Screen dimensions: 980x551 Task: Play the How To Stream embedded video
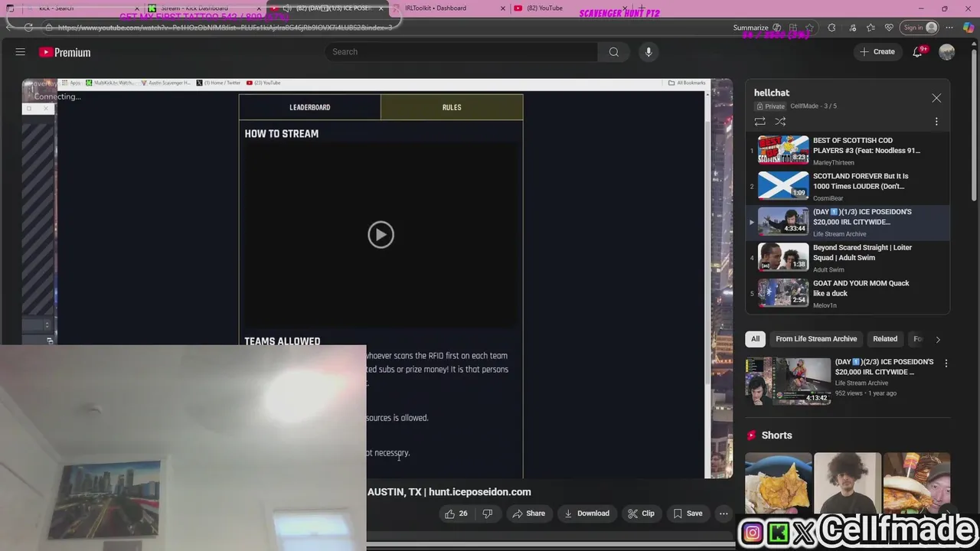click(x=381, y=234)
